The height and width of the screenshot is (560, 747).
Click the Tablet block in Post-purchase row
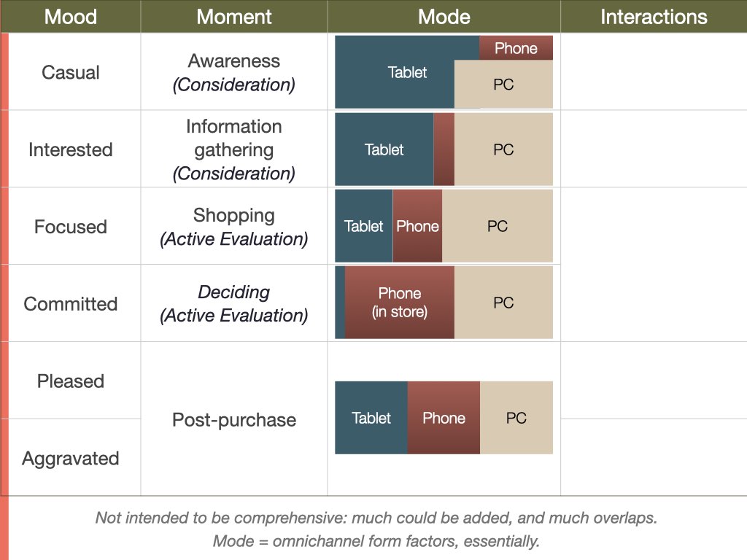(x=371, y=418)
